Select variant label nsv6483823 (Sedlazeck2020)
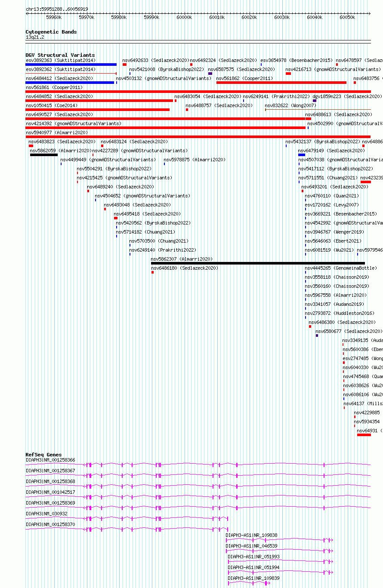 point(62,142)
